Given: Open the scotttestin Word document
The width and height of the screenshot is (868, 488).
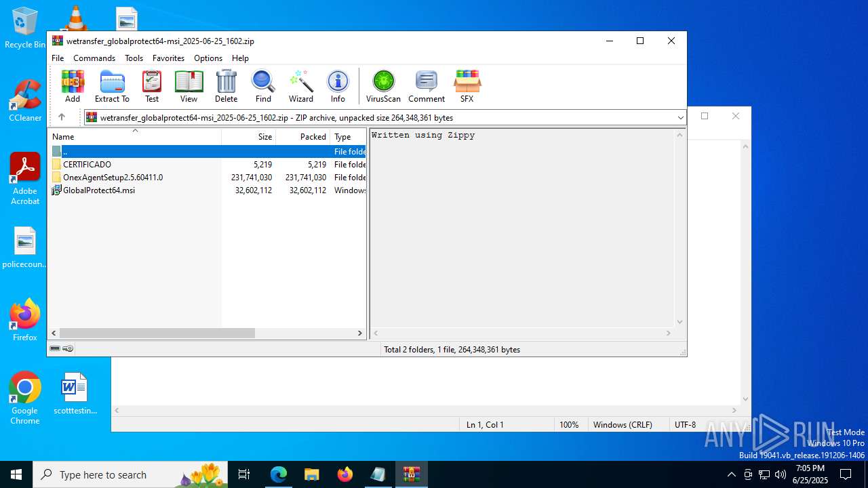Looking at the screenshot, I should point(75,393).
